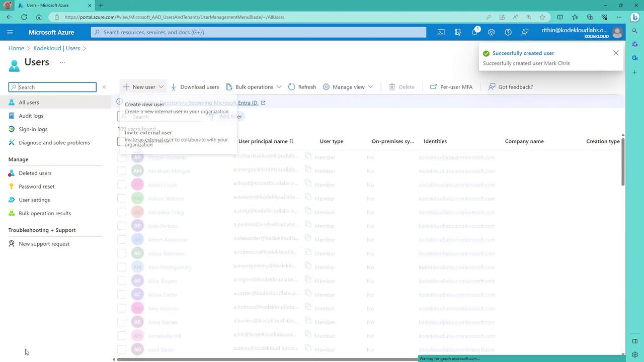Screen dimensions: 644x362
Task: Click the Abraham Morgan AM avatar
Action: click(x=137, y=171)
